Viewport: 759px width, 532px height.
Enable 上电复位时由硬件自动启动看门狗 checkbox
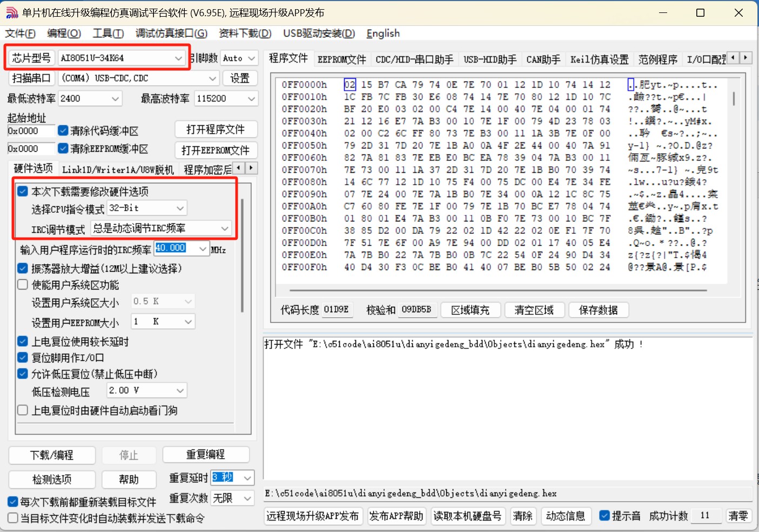23,410
